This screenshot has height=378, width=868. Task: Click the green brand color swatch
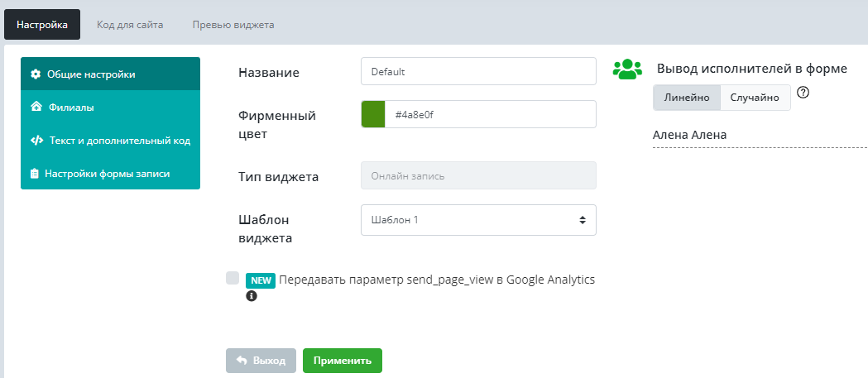point(373,114)
